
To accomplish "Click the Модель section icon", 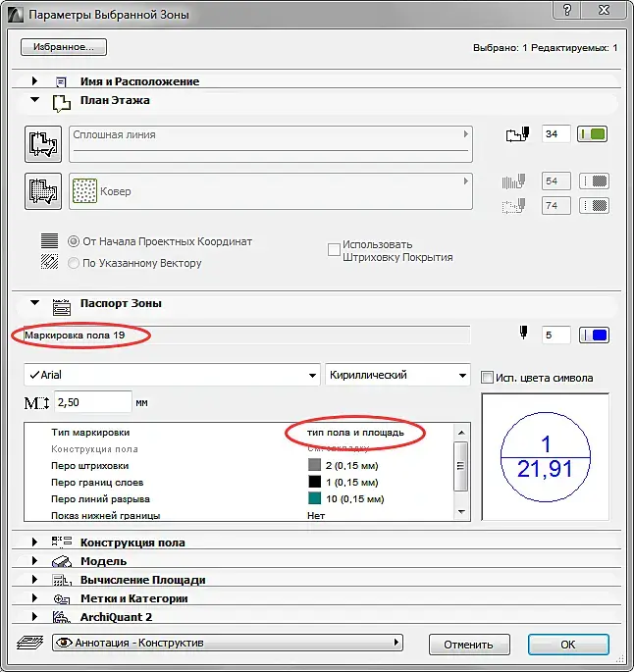I will pos(61,561).
